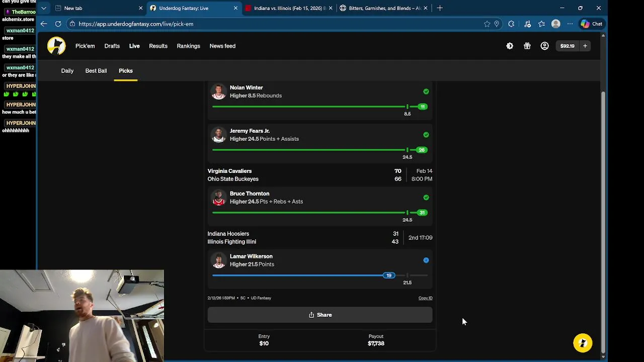The height and width of the screenshot is (362, 644).
Task: Click green check on Nolan Winter pick
Action: point(426,92)
